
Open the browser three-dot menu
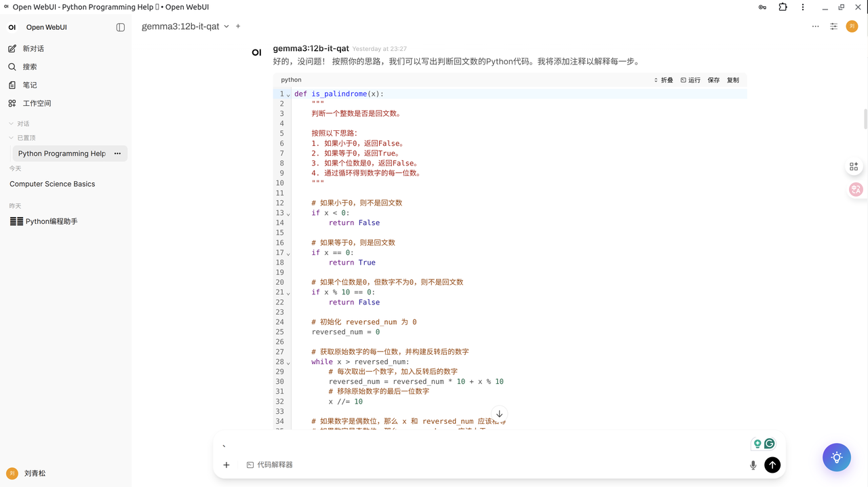(x=803, y=7)
